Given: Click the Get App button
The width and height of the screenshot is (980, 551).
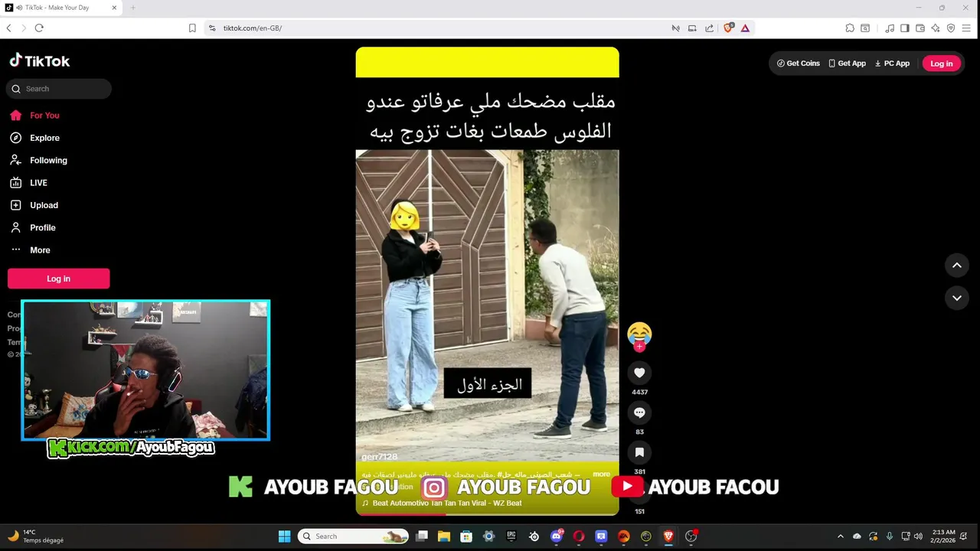Looking at the screenshot, I should [847, 64].
